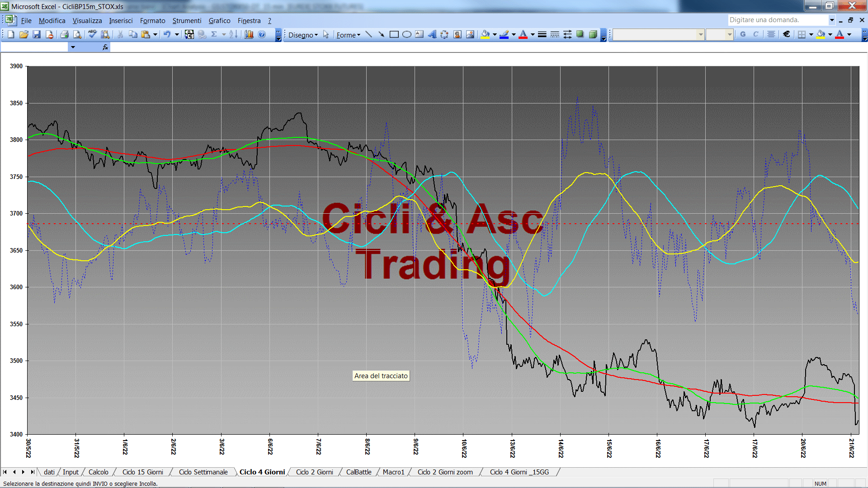Open the Paste options dropdown arrow
This screenshot has height=488, width=868.
tap(155, 34)
